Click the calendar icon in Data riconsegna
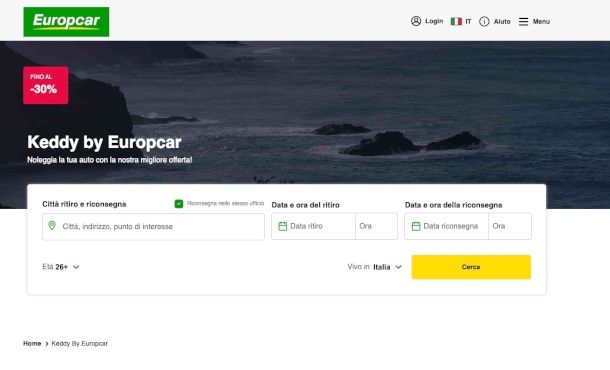 416,226
